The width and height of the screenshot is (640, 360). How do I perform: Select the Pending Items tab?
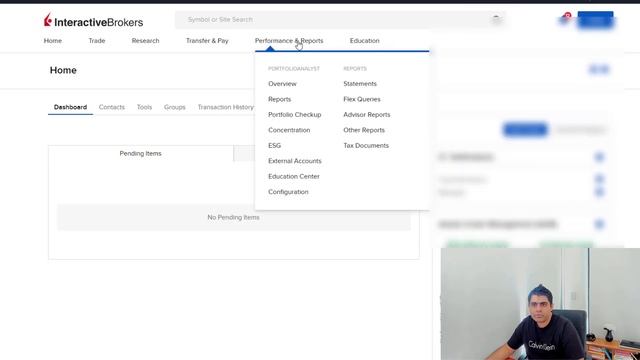coord(141,153)
